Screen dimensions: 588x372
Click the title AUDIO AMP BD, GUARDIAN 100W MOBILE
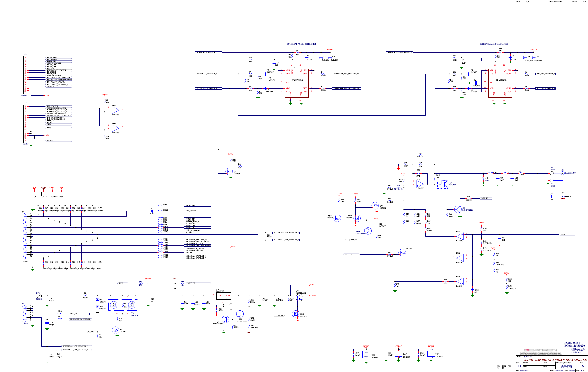pyautogui.click(x=555, y=360)
